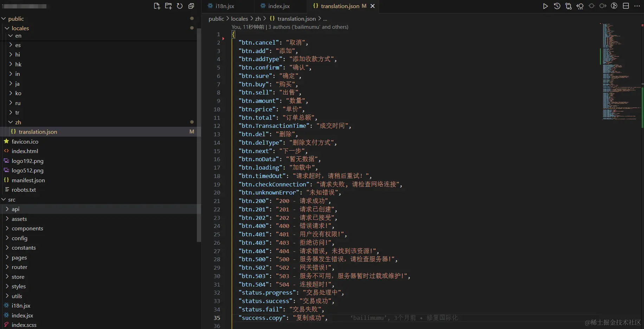
Task: Expand the config folder
Action: coord(7,238)
